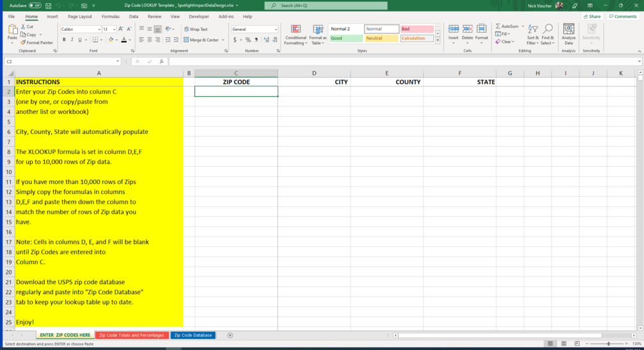
Task: Adjust the zoom slider in status bar
Action: point(608,344)
